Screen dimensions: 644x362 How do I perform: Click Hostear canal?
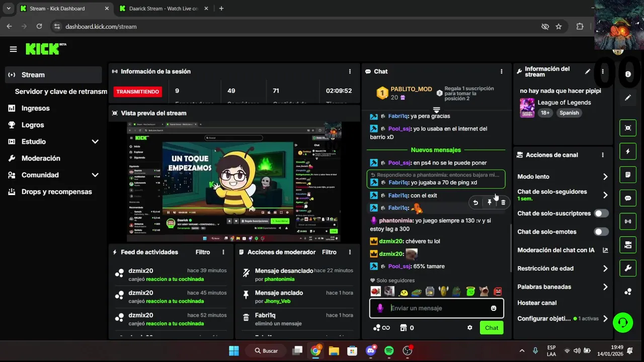point(537,303)
